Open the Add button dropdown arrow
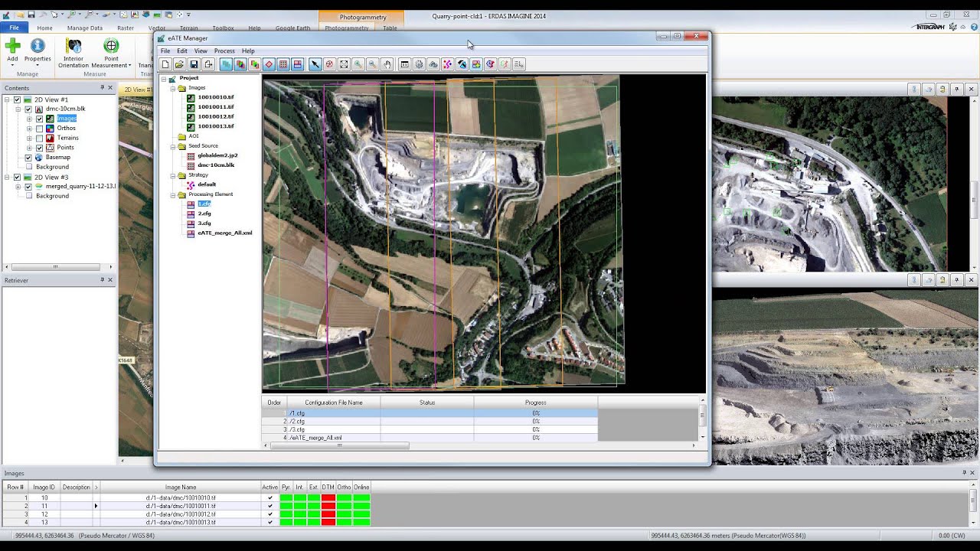 (12, 66)
